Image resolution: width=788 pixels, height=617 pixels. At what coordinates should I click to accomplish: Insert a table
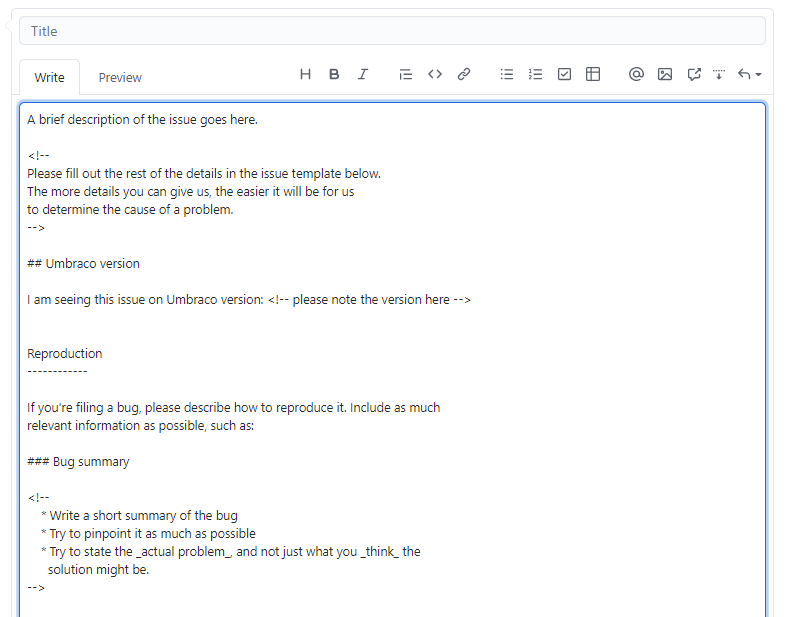593,74
